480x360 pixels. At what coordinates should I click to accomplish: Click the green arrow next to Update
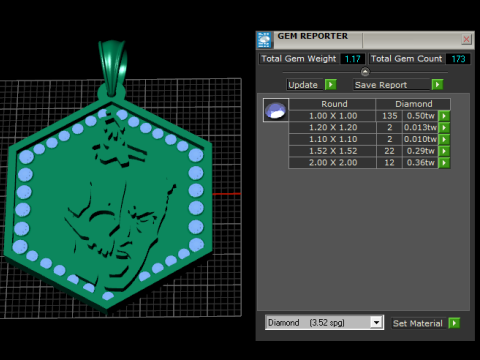coord(331,85)
